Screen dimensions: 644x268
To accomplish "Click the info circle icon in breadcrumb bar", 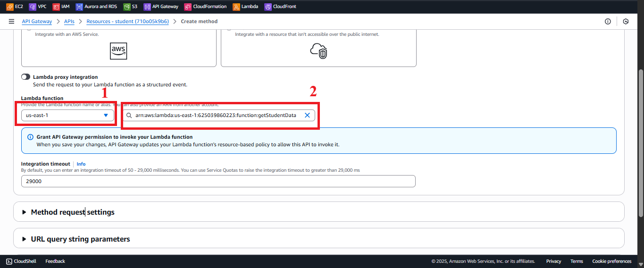I will coord(608,21).
